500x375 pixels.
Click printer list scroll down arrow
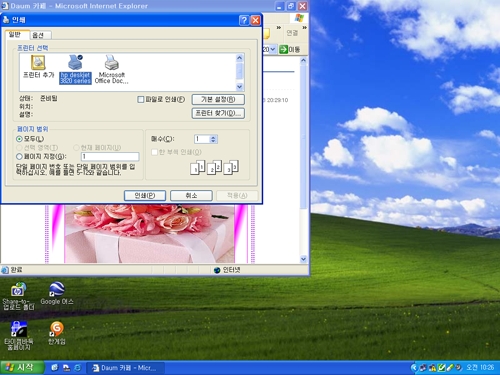239,87
